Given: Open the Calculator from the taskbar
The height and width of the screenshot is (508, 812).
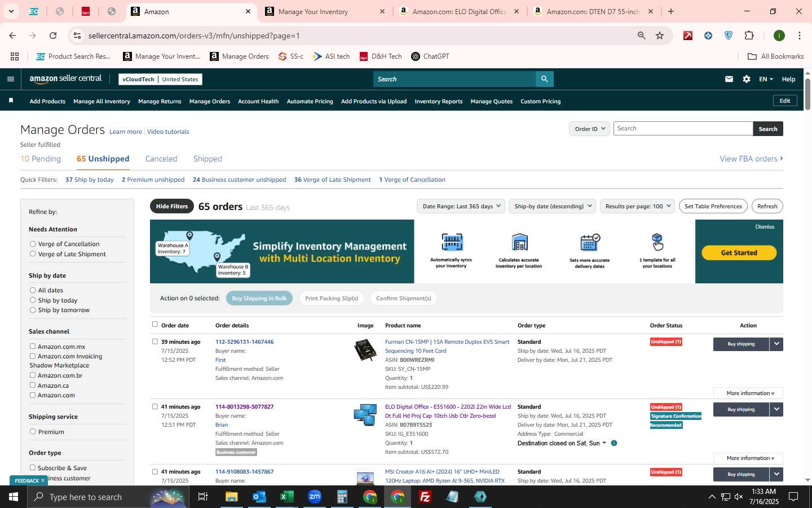Looking at the screenshot, I should click(x=342, y=497).
